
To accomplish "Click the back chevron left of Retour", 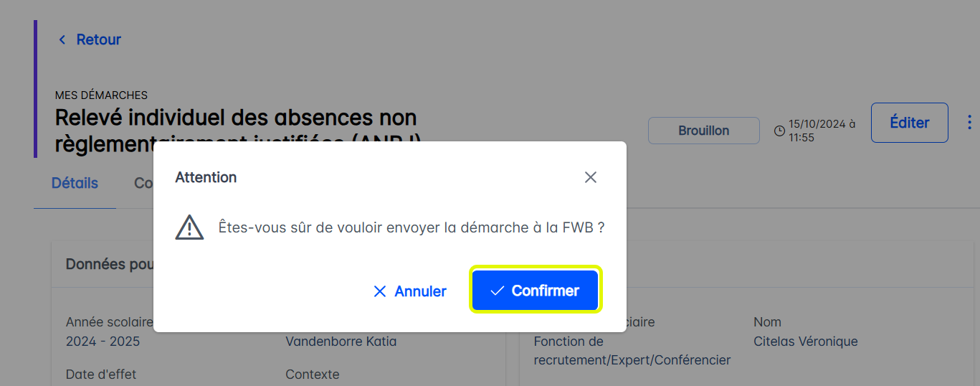I will pyautogui.click(x=62, y=39).
